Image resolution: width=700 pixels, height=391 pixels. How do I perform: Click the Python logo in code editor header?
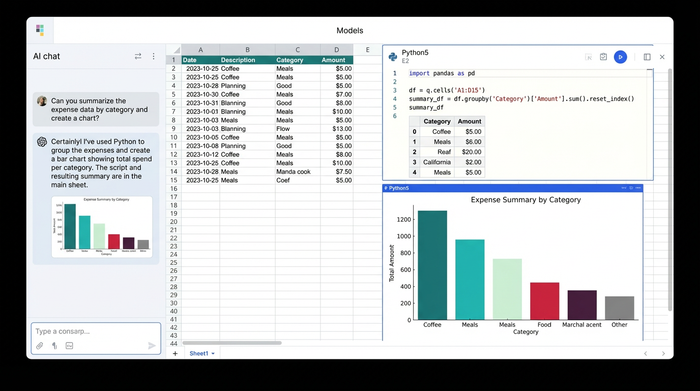click(x=393, y=57)
